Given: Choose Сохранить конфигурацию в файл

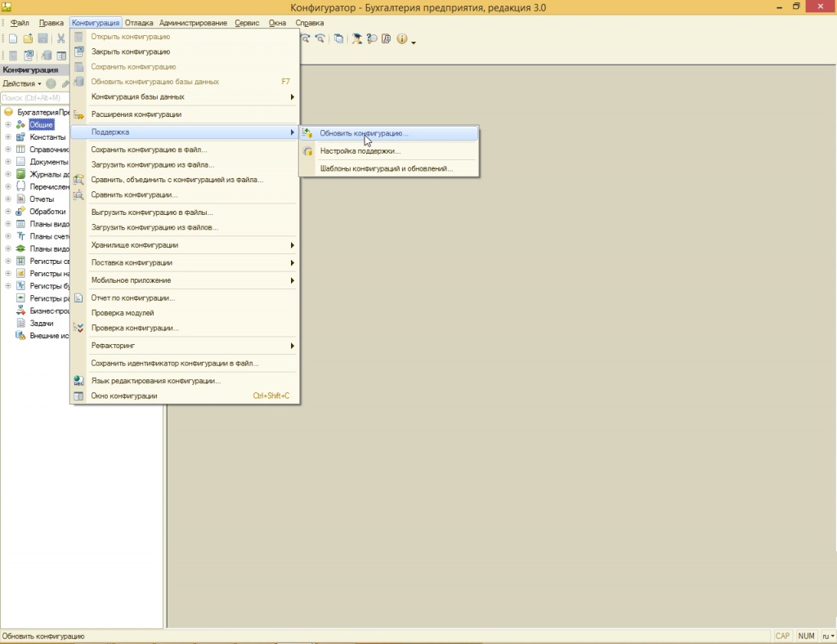Looking at the screenshot, I should [185, 150].
